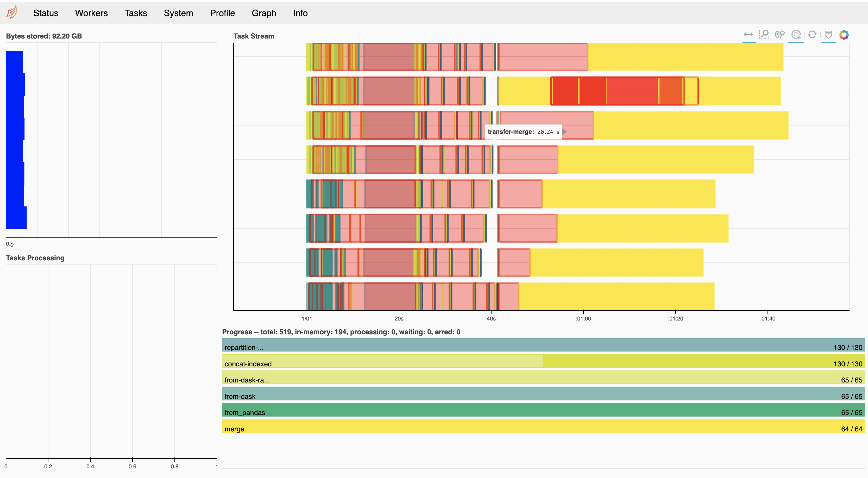Open the System page
868x478 pixels.
(178, 13)
